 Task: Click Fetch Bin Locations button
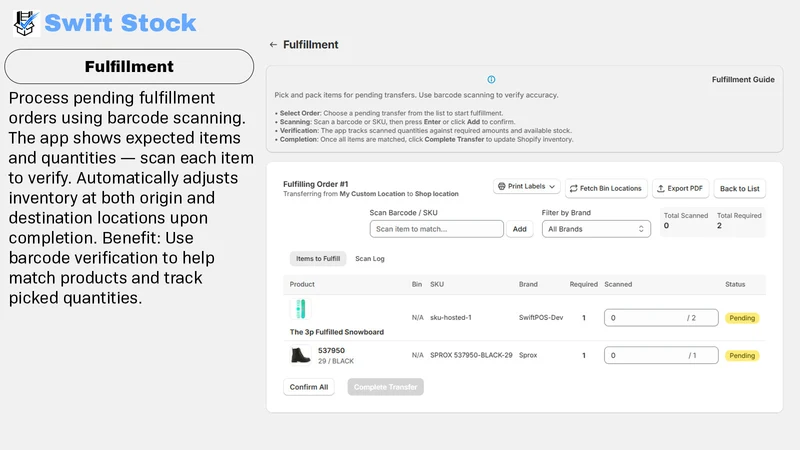click(606, 188)
